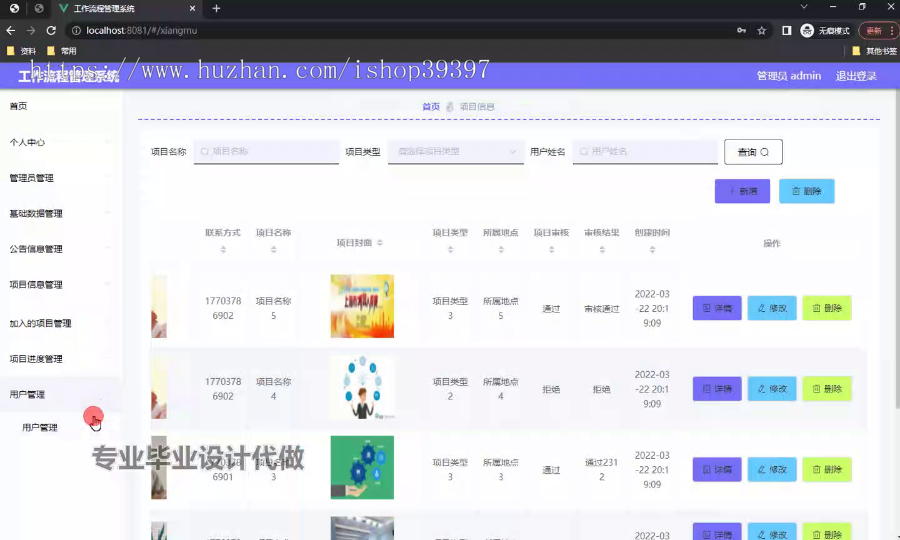The height and width of the screenshot is (540, 900).
Task: Open the green gears cover image
Action: coord(362,467)
